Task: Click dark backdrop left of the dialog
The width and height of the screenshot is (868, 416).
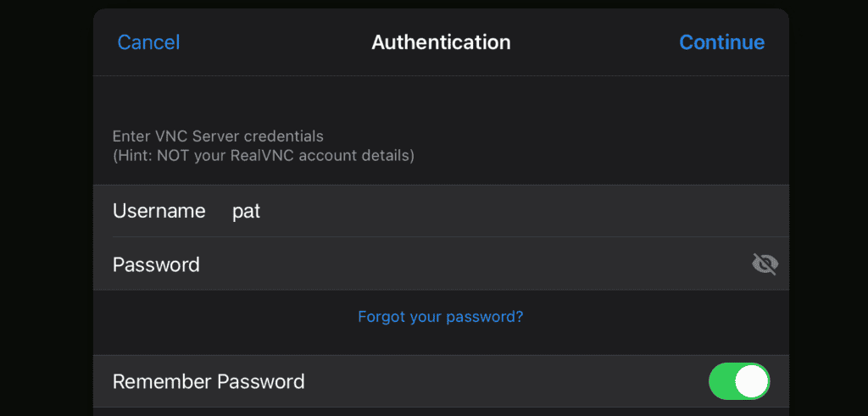Action: pyautogui.click(x=47, y=212)
